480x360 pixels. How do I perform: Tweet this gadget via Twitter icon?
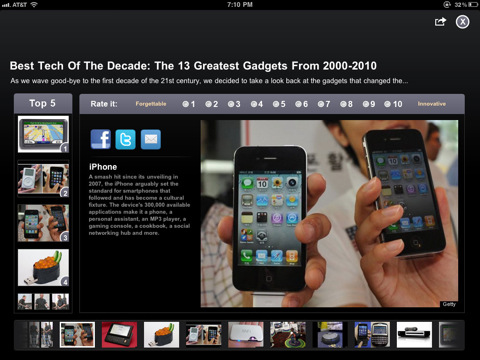(x=125, y=139)
